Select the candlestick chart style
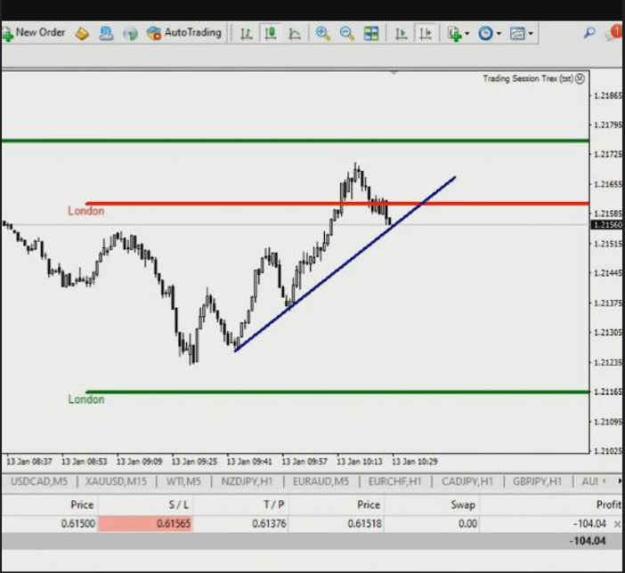The image size is (625, 573). [x=271, y=33]
